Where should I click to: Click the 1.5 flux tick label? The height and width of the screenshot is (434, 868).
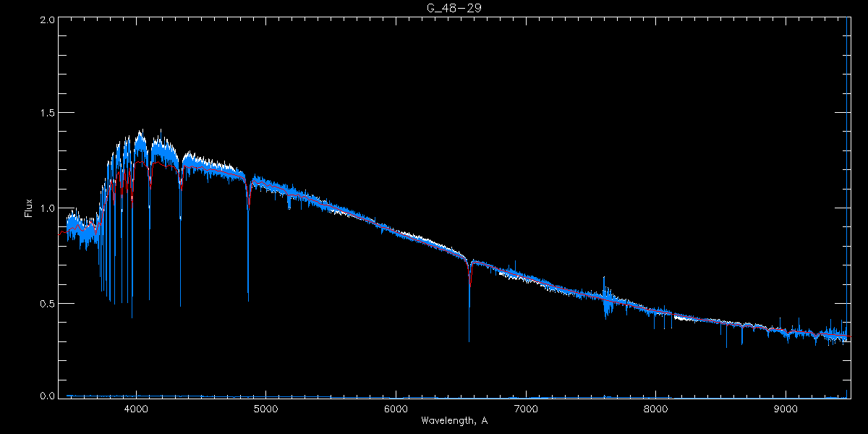pyautogui.click(x=47, y=114)
